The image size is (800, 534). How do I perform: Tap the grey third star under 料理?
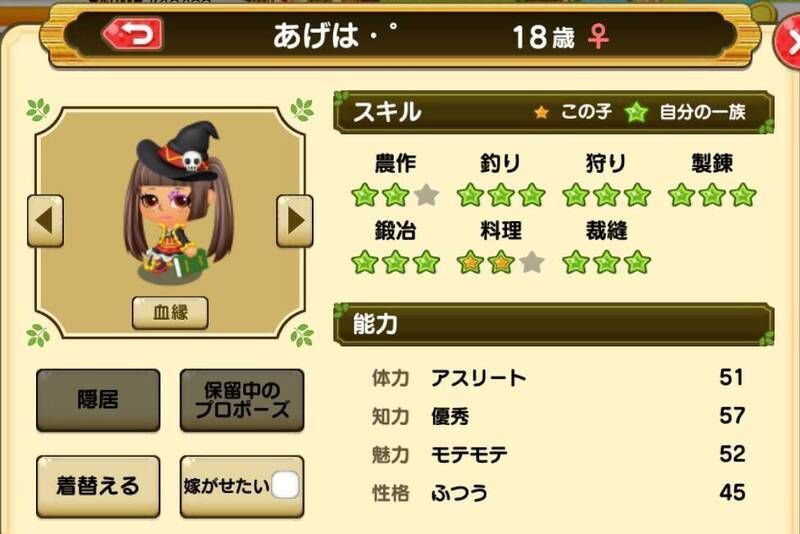point(532,262)
